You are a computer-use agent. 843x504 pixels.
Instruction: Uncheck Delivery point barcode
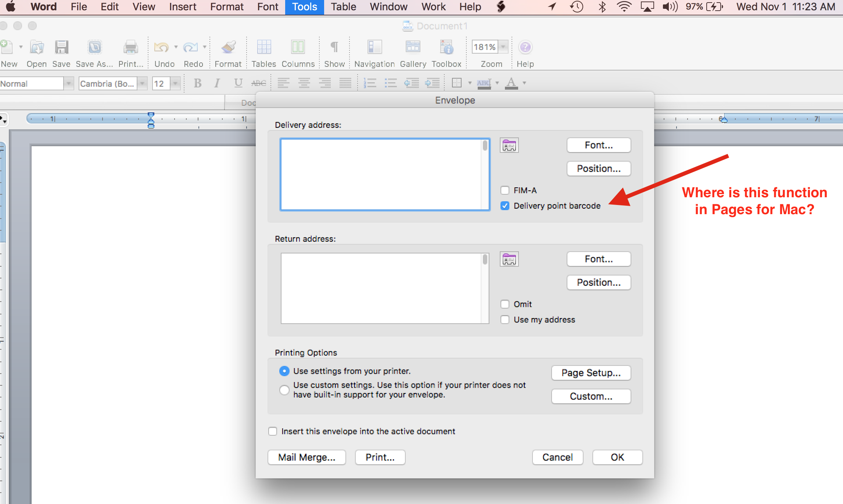click(505, 206)
